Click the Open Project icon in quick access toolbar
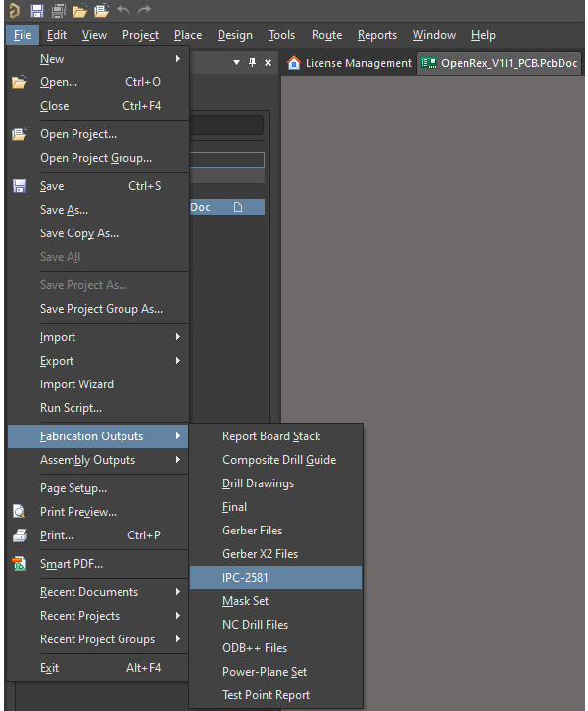This screenshot has width=588, height=711. click(x=102, y=10)
